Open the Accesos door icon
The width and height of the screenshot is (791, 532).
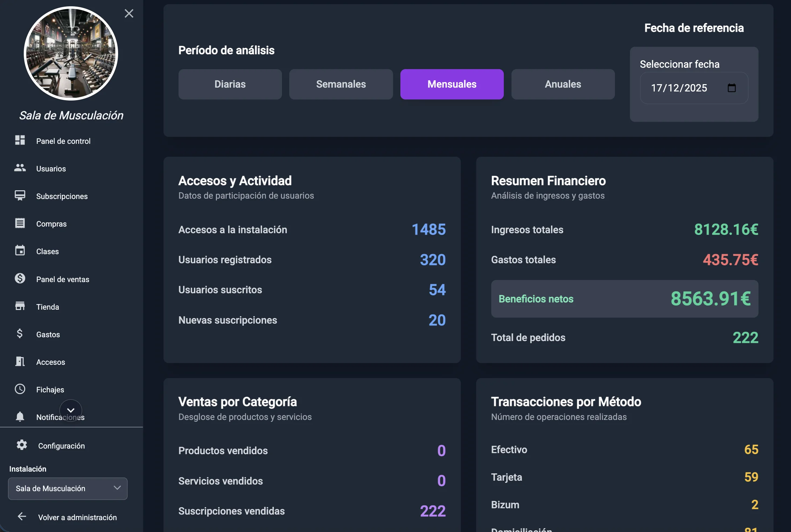click(20, 361)
